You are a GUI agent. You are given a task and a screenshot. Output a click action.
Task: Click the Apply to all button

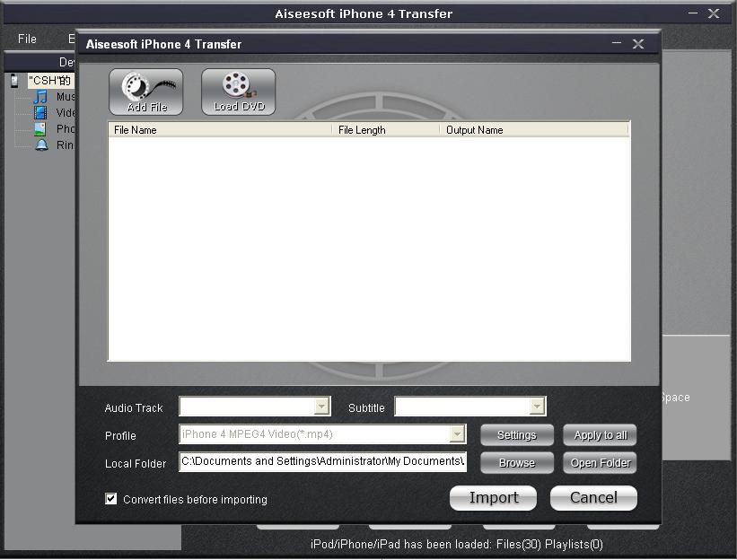600,435
